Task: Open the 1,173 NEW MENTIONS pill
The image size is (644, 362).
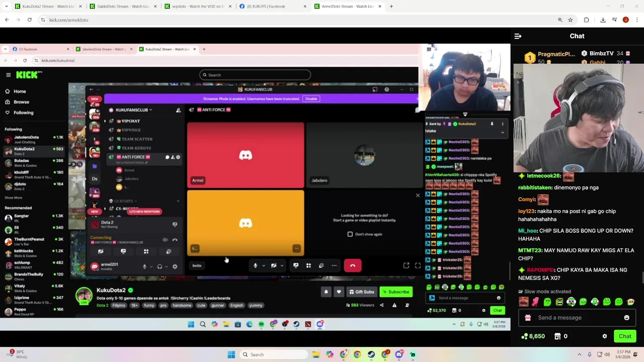Action: 144,212
